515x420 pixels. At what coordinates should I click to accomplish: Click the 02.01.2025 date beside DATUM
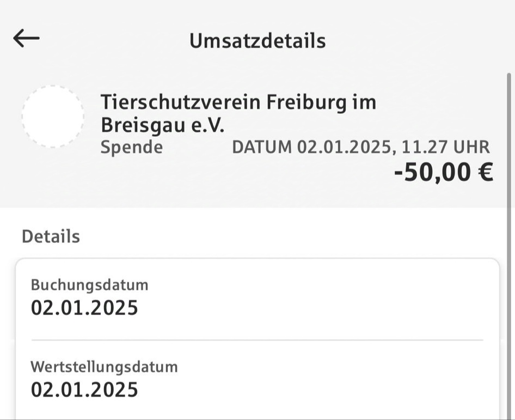point(343,147)
